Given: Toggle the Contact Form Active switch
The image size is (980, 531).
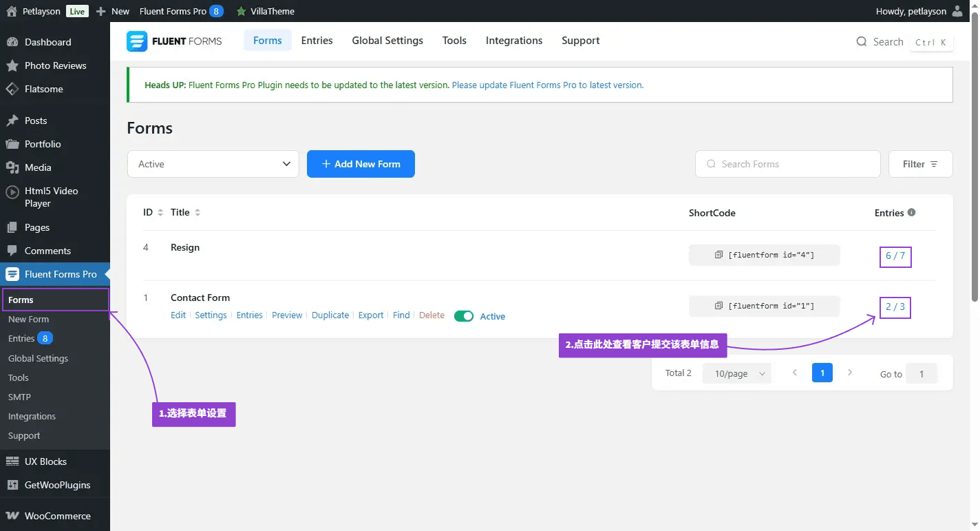Looking at the screenshot, I should pos(464,316).
